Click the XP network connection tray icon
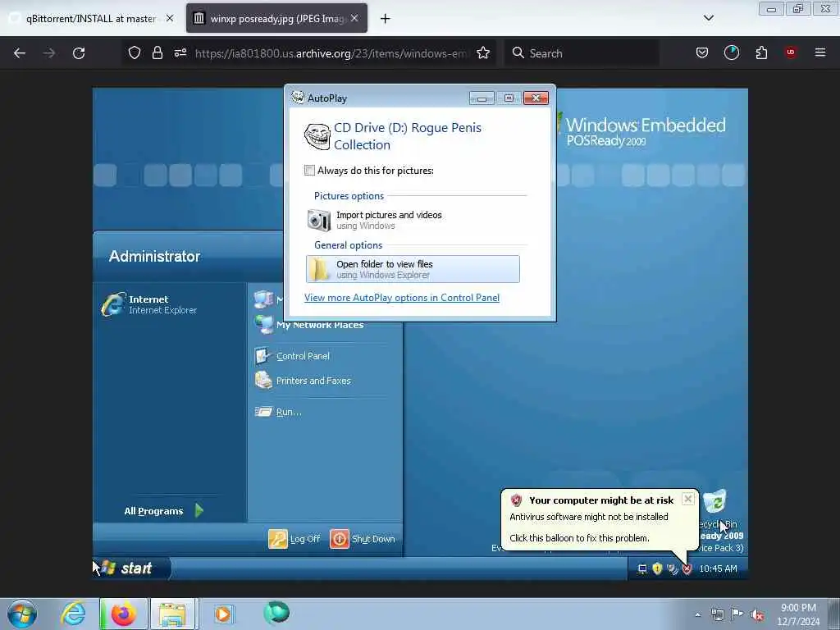This screenshot has width=840, height=630. click(x=641, y=569)
